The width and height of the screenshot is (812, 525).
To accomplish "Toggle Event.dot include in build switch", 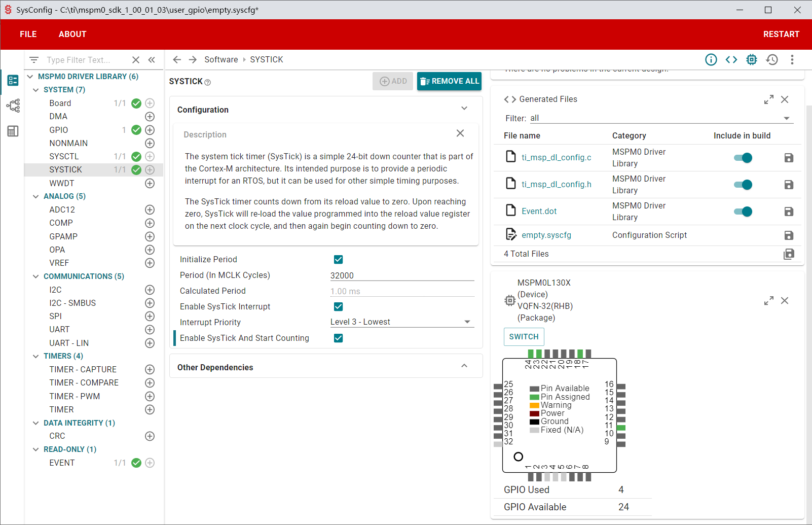I will click(743, 212).
